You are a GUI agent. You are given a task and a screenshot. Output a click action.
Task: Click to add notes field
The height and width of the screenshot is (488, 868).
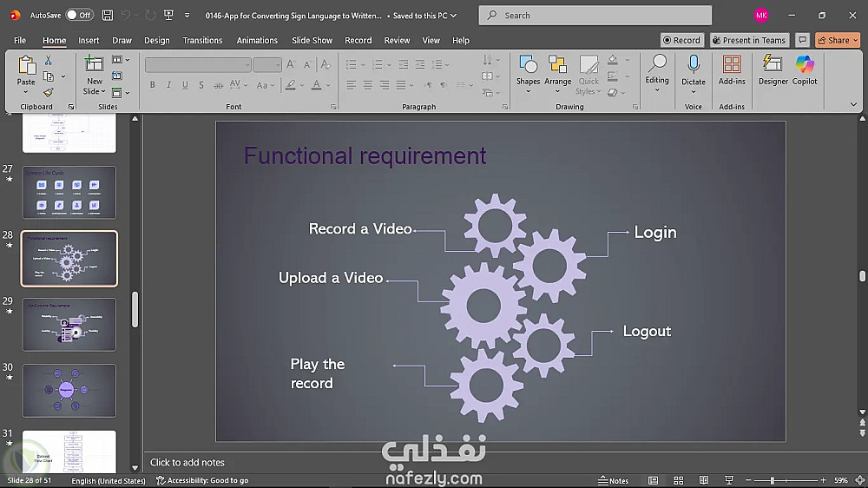[x=187, y=462]
